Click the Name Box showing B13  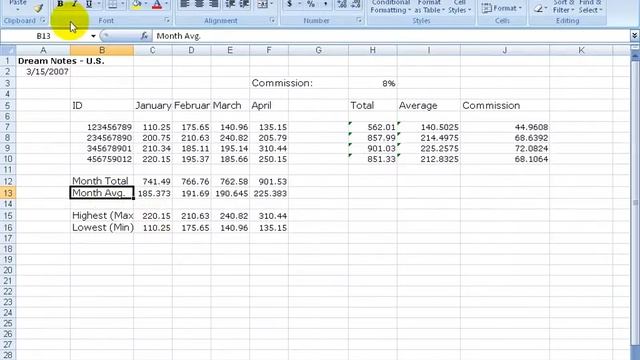tap(44, 36)
